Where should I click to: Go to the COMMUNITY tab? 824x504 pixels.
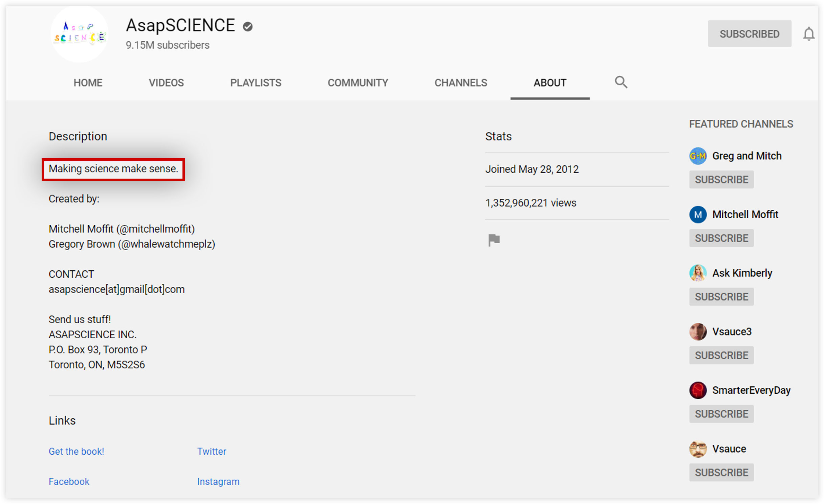tap(358, 83)
